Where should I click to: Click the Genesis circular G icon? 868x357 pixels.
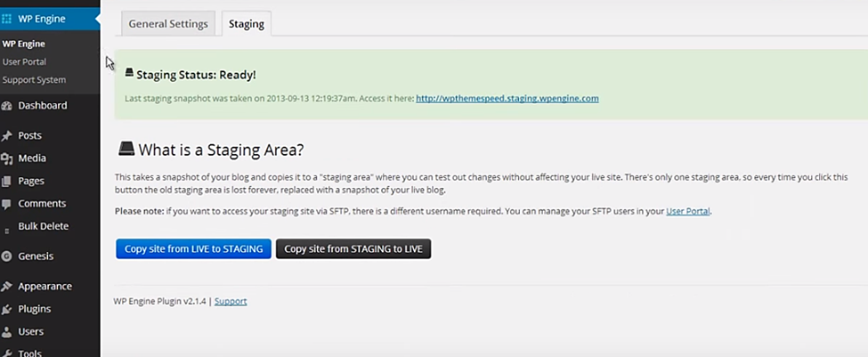6,256
